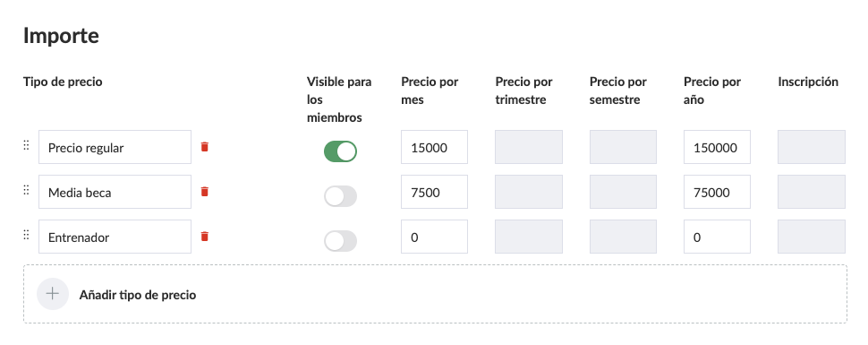Delete the Precio regular price type
The image size is (868, 345).
205,147
